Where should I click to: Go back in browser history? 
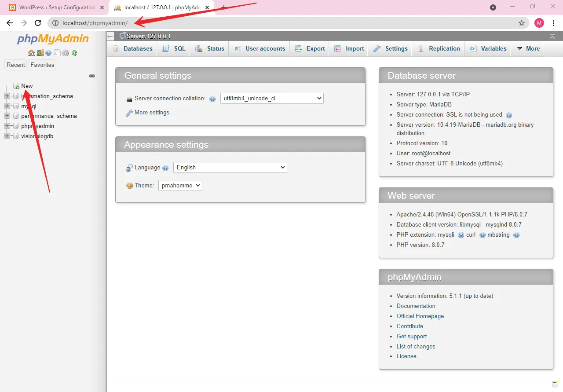click(10, 23)
